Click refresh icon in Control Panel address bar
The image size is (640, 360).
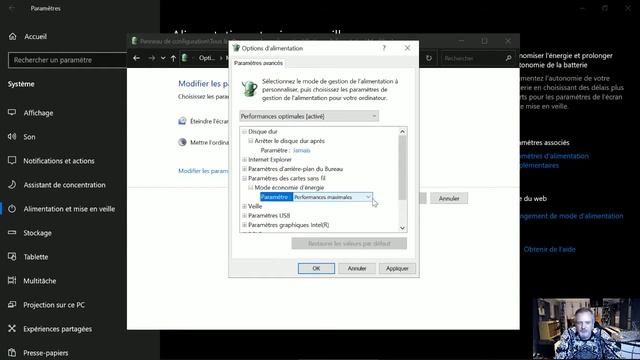[x=429, y=58]
